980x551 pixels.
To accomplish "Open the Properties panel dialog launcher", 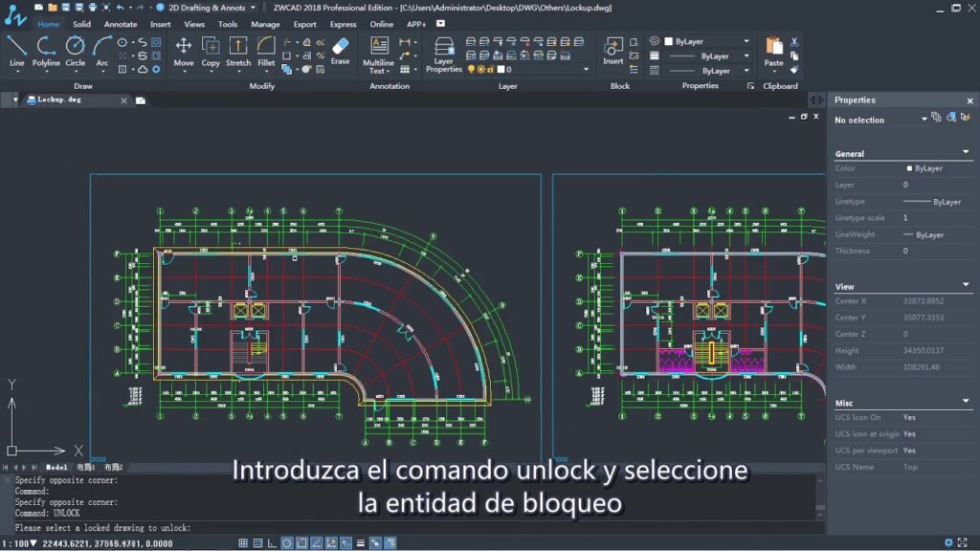I will click(750, 86).
